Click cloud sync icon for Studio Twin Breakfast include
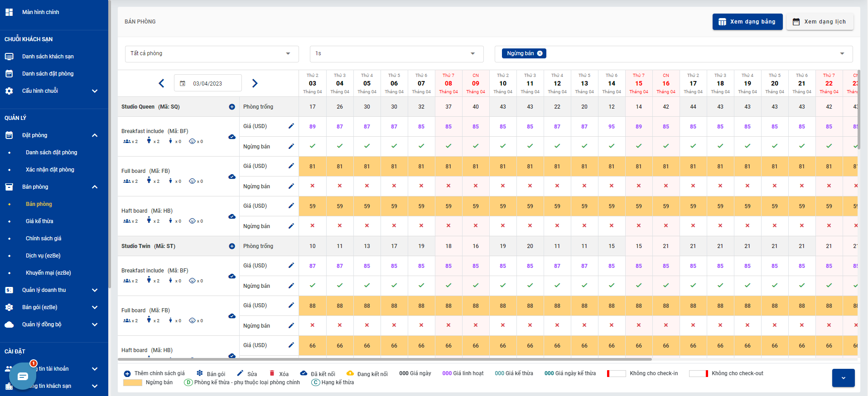This screenshot has width=868, height=396. (232, 276)
